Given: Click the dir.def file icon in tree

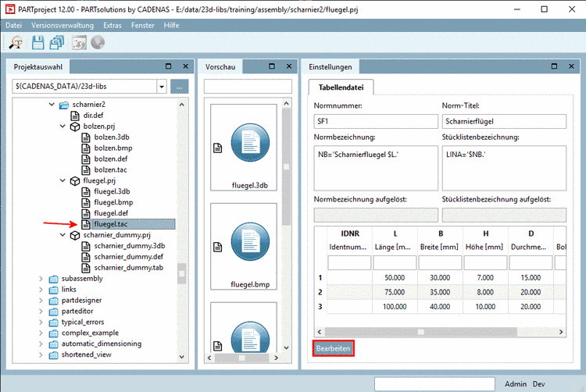Looking at the screenshot, I should (x=76, y=115).
